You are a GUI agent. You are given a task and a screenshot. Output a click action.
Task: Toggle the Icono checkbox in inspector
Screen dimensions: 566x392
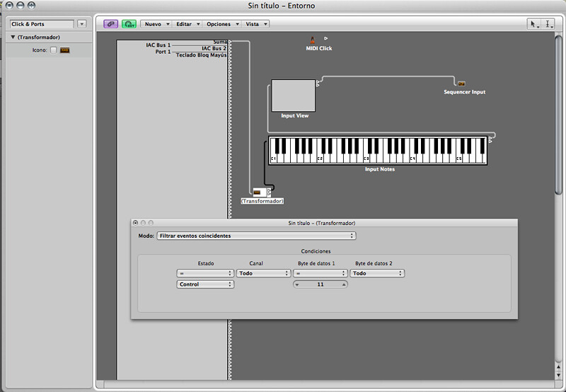53,50
